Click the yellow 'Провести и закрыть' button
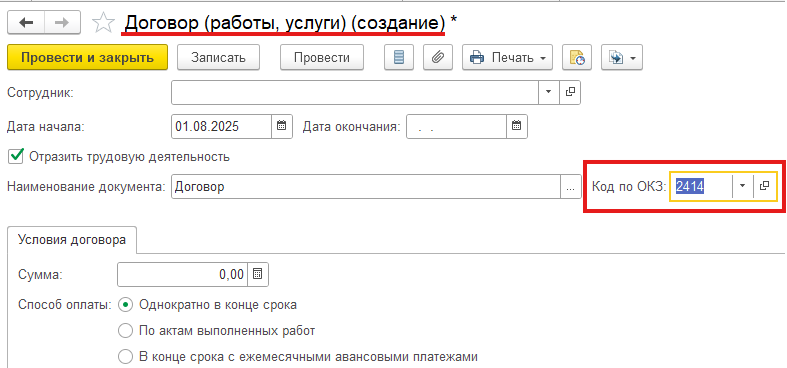The height and width of the screenshot is (368, 787). pos(87,57)
